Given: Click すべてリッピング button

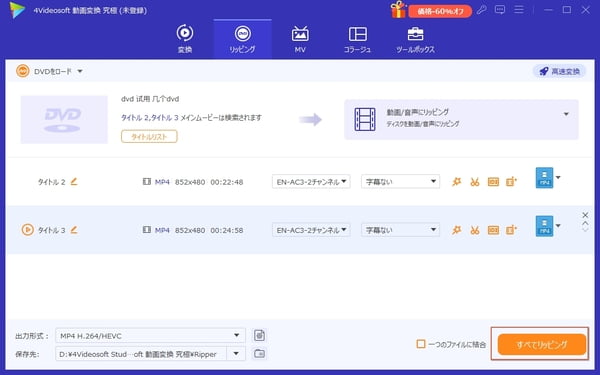Looking at the screenshot, I should pos(541,344).
